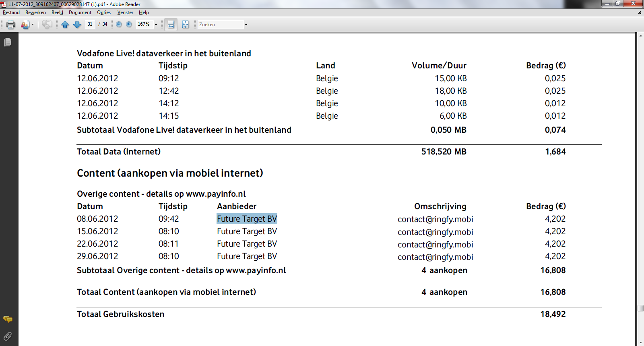
Task: Expand the zoom percentage dropdown
Action: pos(156,25)
